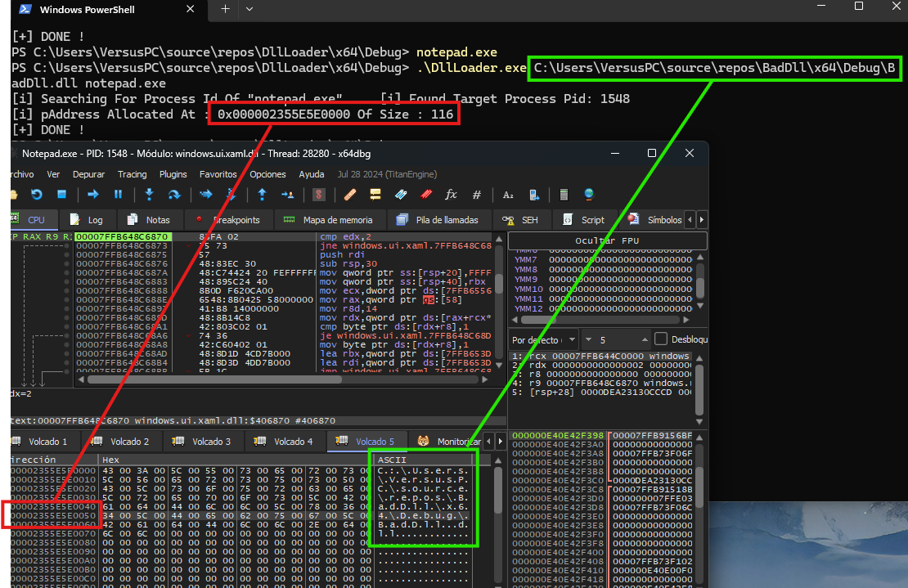Select the Volcado 5 dump tab
This screenshot has width=908, height=588.
pyautogui.click(x=366, y=442)
